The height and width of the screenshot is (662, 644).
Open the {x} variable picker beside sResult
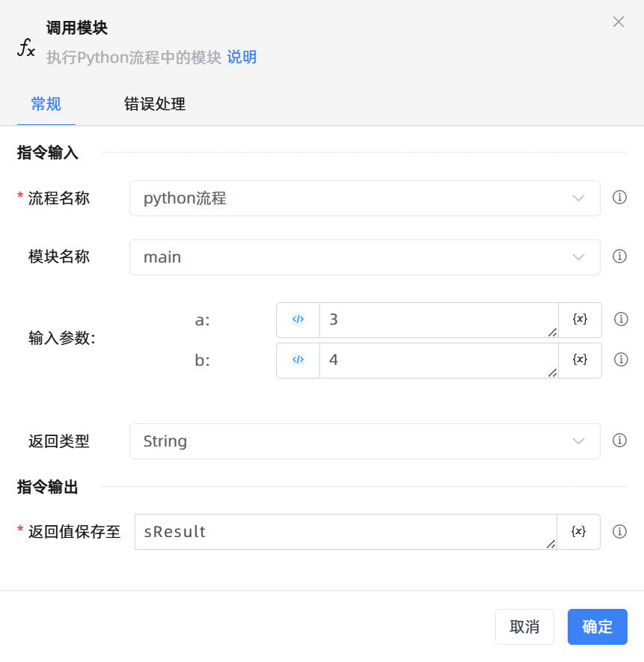pyautogui.click(x=579, y=532)
